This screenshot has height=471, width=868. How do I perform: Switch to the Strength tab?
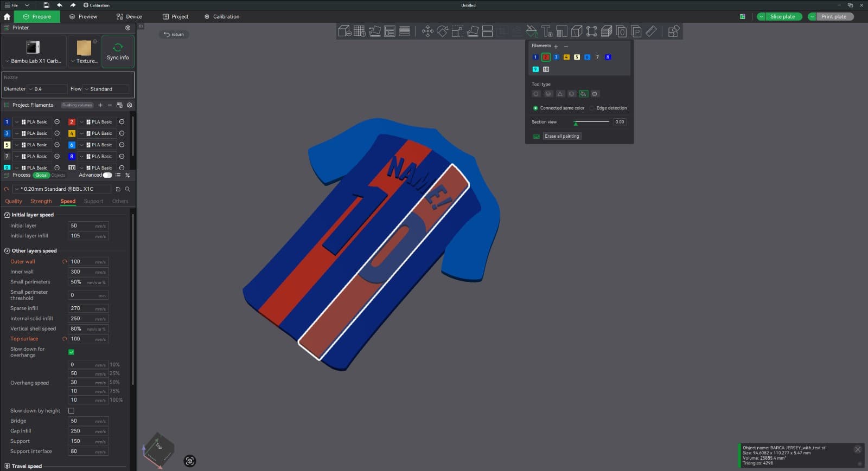pyautogui.click(x=41, y=201)
